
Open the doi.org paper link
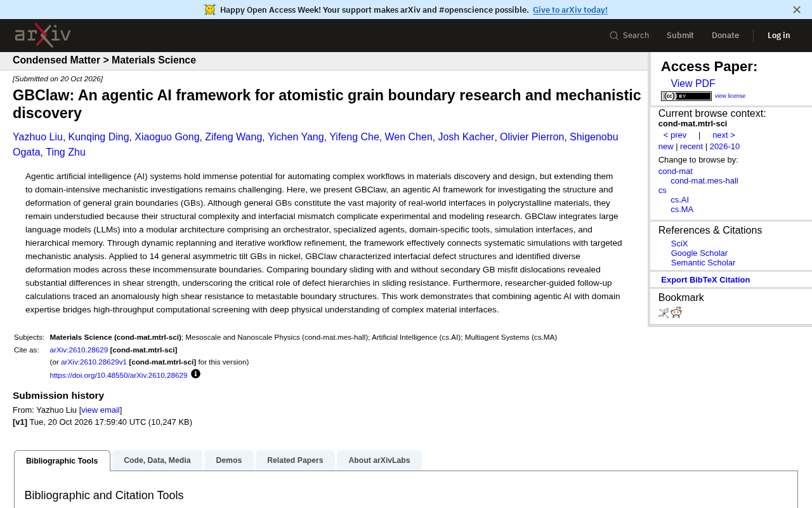click(119, 375)
